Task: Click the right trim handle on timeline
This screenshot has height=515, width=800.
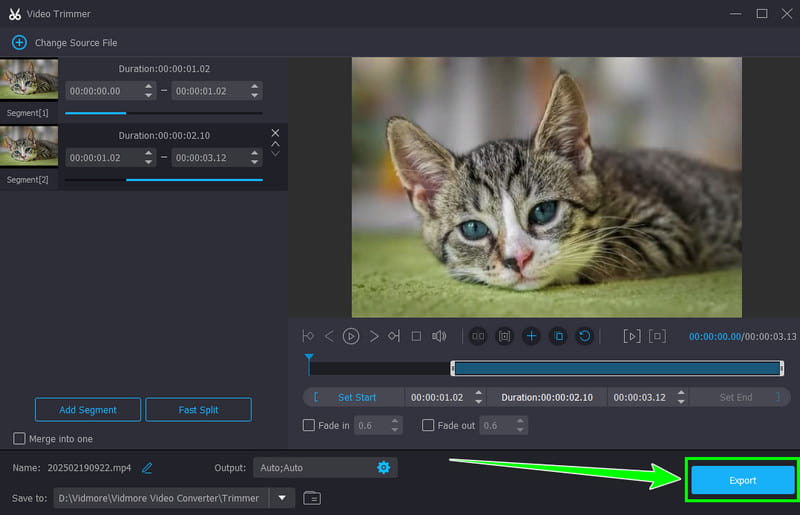Action: pyautogui.click(x=781, y=368)
